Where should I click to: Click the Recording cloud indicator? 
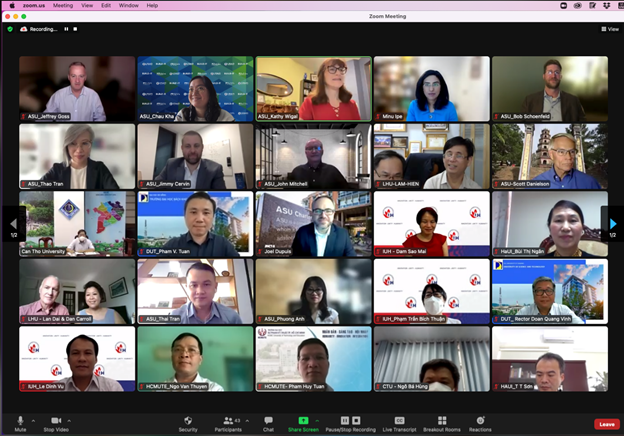click(24, 29)
